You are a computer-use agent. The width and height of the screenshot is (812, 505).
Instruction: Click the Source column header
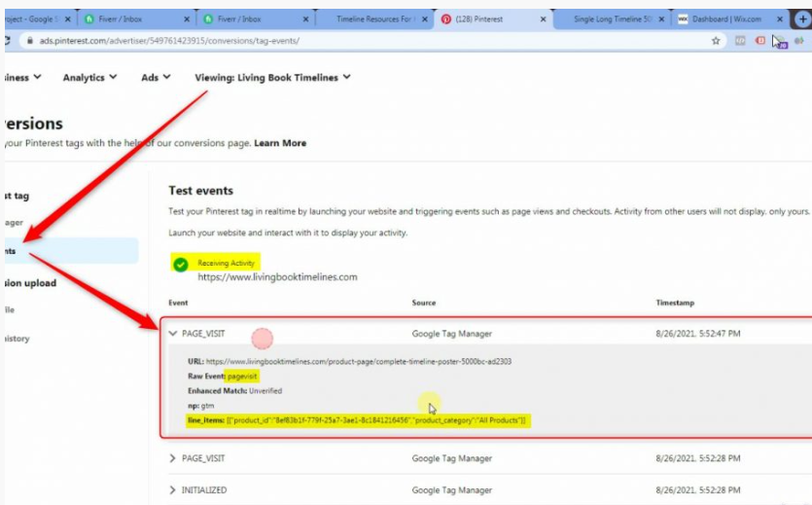[x=424, y=303]
